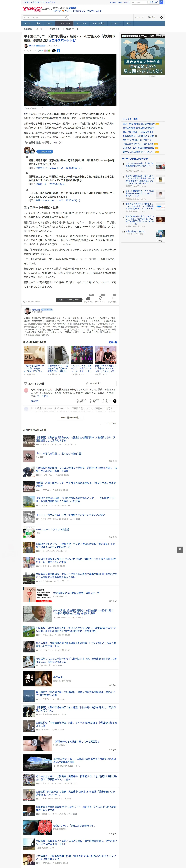
Task: Click the scroll-to-top arrow button
Action: pyautogui.click(x=180, y=550)
